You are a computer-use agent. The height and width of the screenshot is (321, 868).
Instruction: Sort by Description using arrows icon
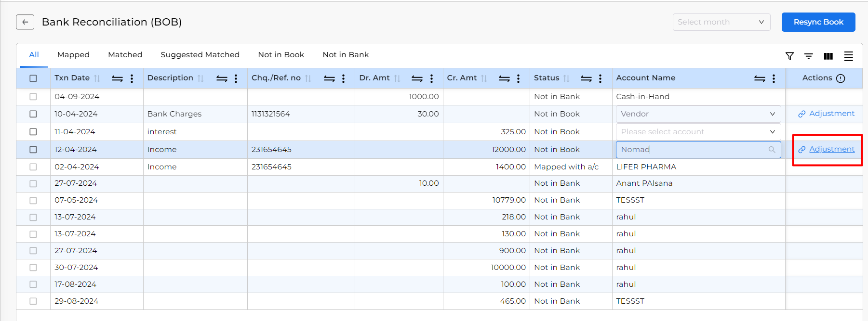click(x=200, y=78)
